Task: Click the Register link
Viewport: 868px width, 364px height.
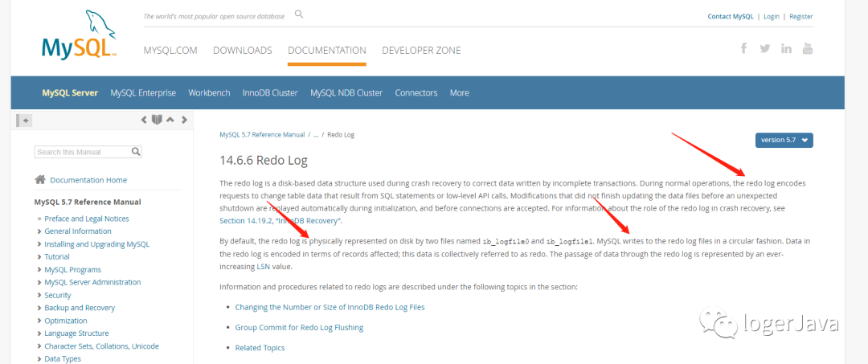Action: click(801, 17)
